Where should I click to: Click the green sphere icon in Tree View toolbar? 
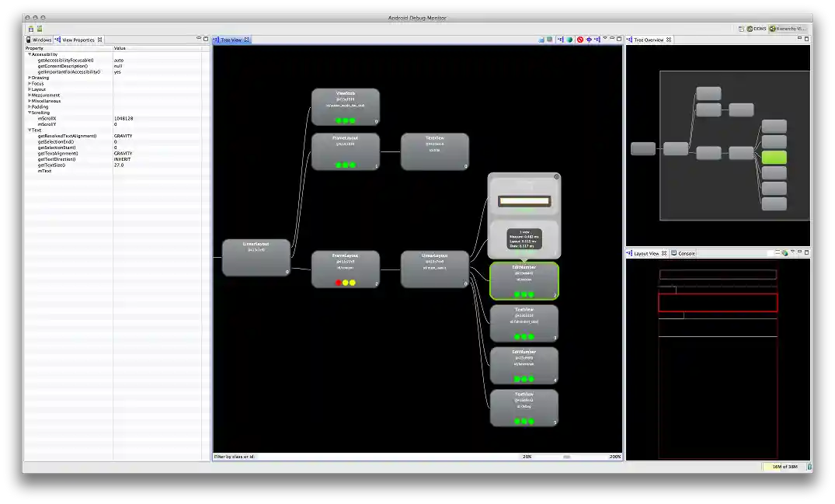[569, 40]
